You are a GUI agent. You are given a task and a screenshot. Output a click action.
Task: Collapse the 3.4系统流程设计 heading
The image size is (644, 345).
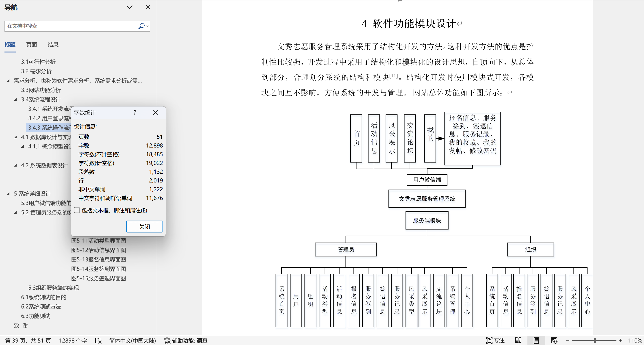[15, 100]
